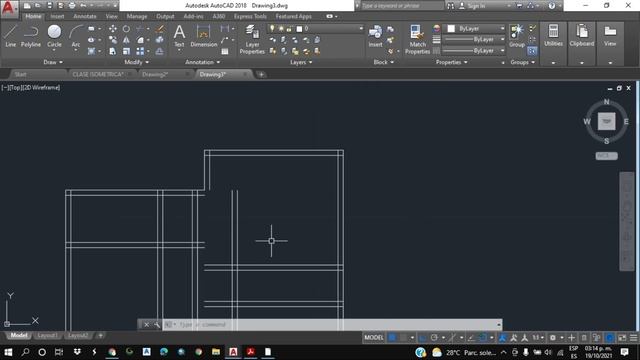Screen dimensions: 640x360
Task: Click the viewport label Top
Action: tap(15, 87)
